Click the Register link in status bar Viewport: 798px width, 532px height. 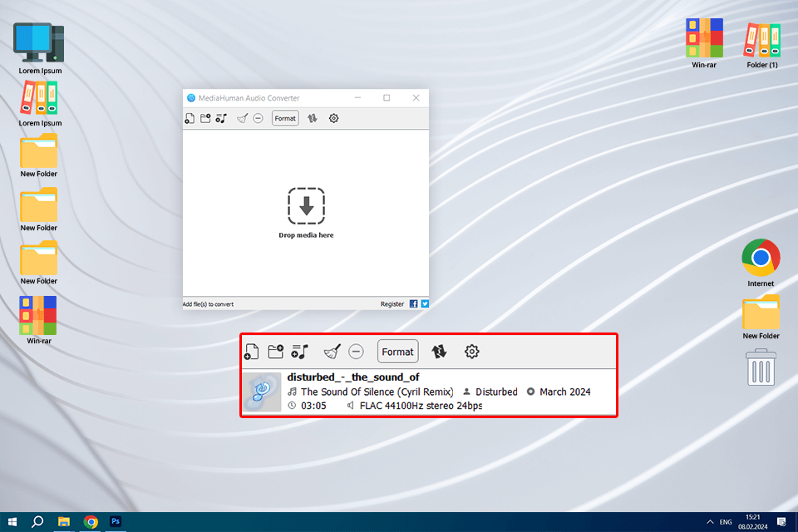point(392,304)
